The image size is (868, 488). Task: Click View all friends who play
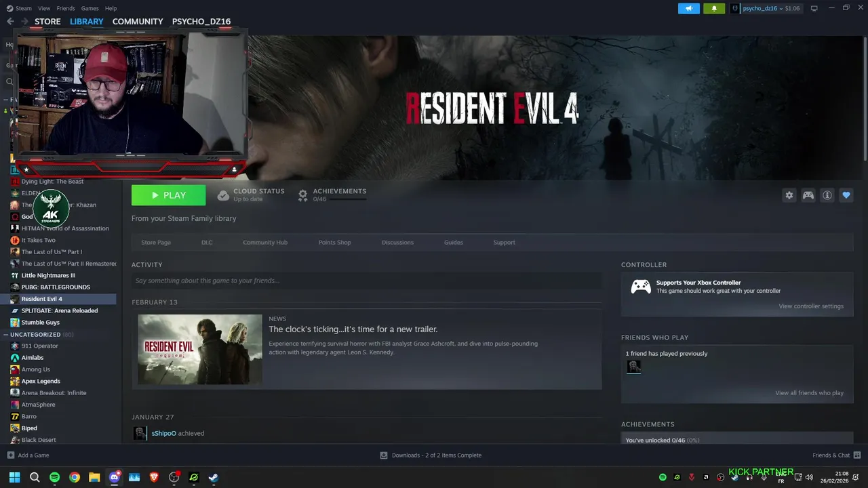pyautogui.click(x=810, y=392)
